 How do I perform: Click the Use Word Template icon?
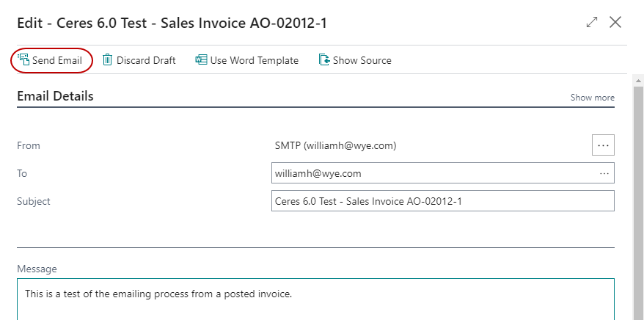point(201,59)
